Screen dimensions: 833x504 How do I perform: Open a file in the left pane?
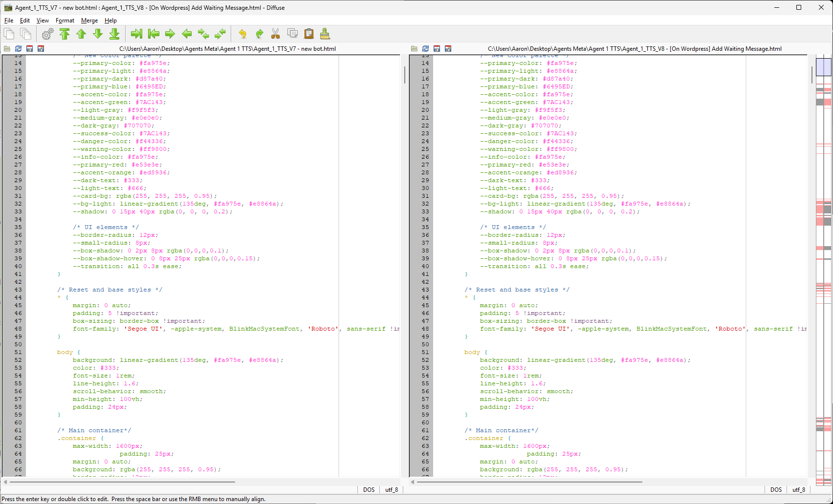pyautogui.click(x=7, y=49)
